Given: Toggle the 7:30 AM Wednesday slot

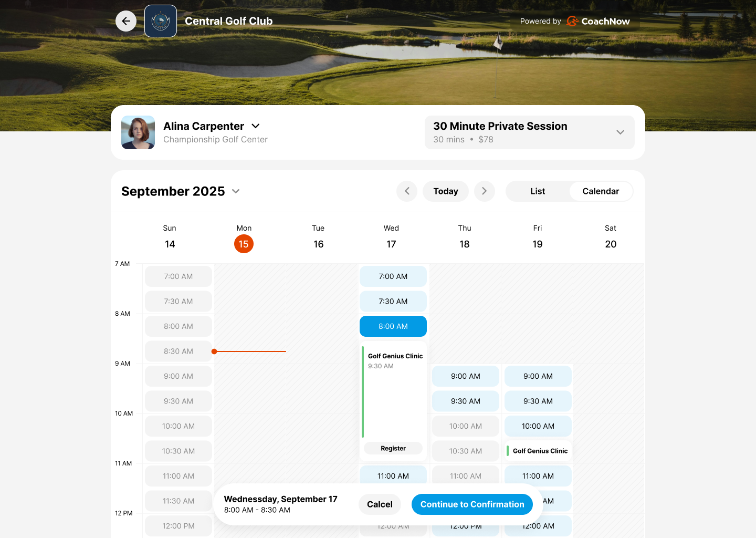Looking at the screenshot, I should (393, 301).
